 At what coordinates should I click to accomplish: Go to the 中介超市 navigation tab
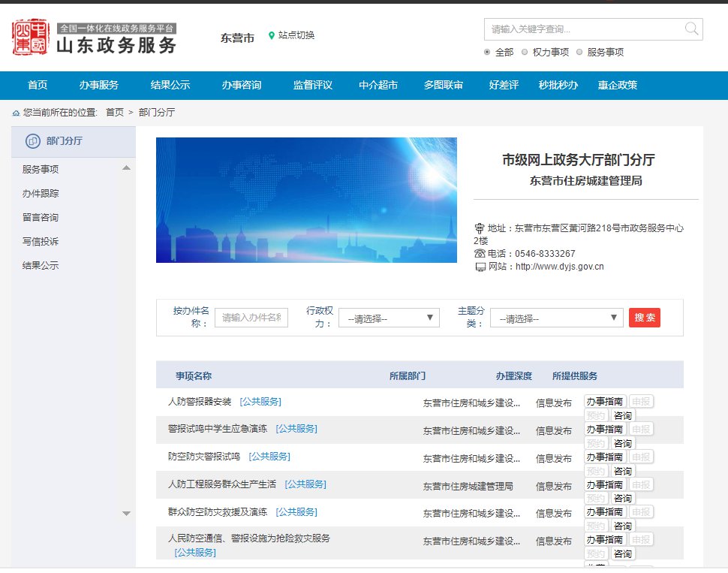[378, 85]
